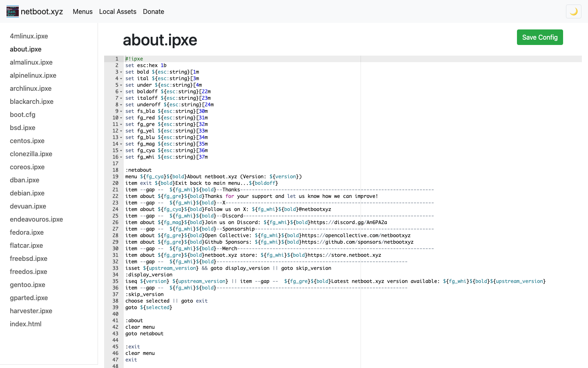Select devuan.ipxe in the sidebar
588x368 pixels.
[x=28, y=206]
